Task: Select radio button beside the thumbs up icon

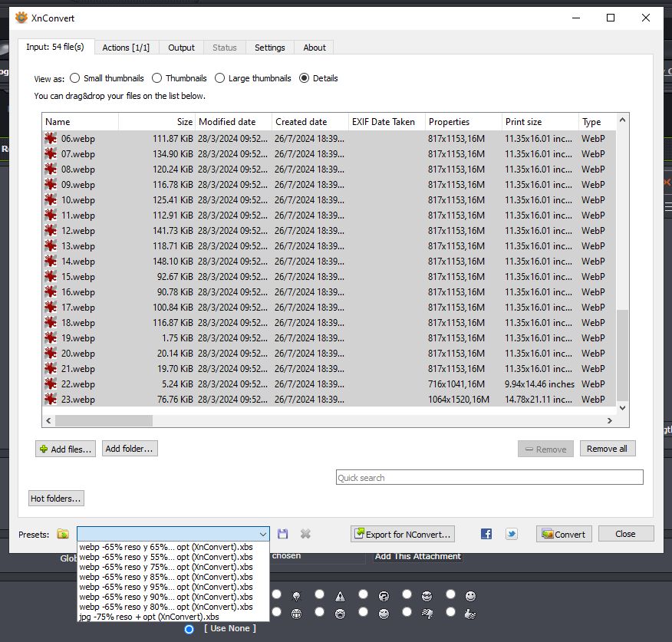Action: pyautogui.click(x=450, y=612)
